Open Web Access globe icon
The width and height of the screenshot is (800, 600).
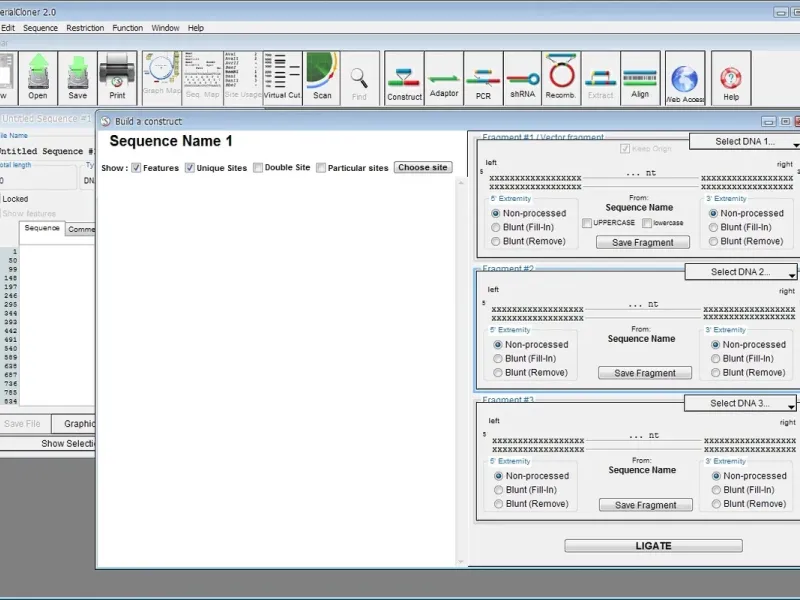click(685, 78)
